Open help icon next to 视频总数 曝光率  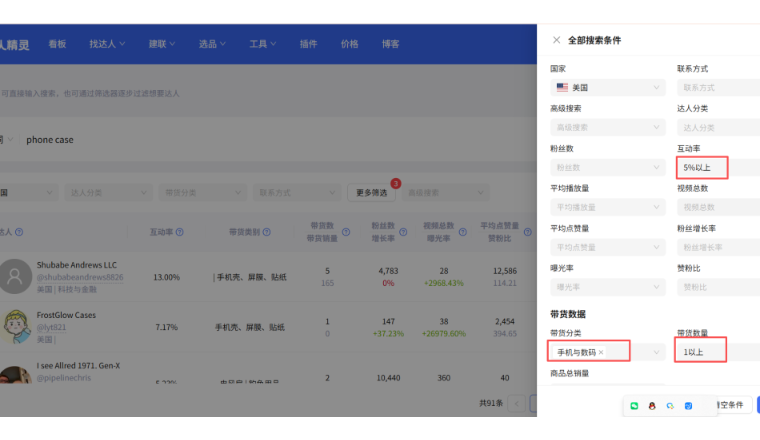(463, 232)
